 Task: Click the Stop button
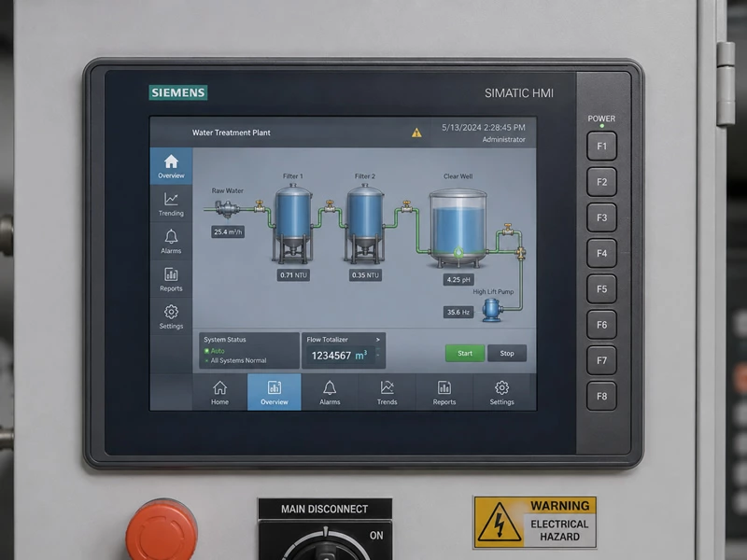(507, 354)
